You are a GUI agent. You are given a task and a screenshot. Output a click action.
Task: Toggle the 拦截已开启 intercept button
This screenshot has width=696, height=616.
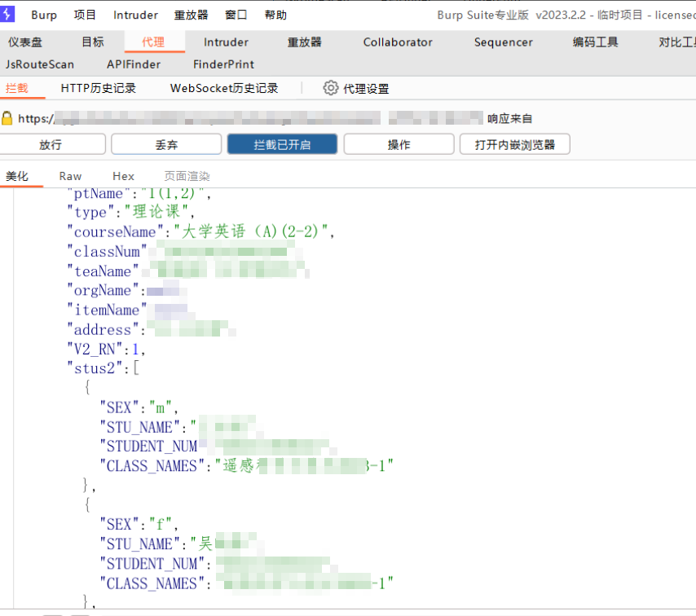click(282, 144)
